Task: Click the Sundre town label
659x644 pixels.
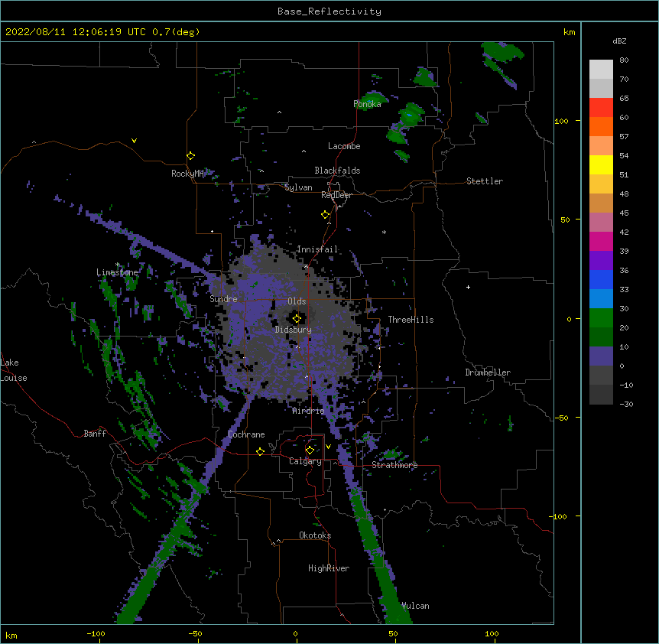Action: (x=223, y=299)
